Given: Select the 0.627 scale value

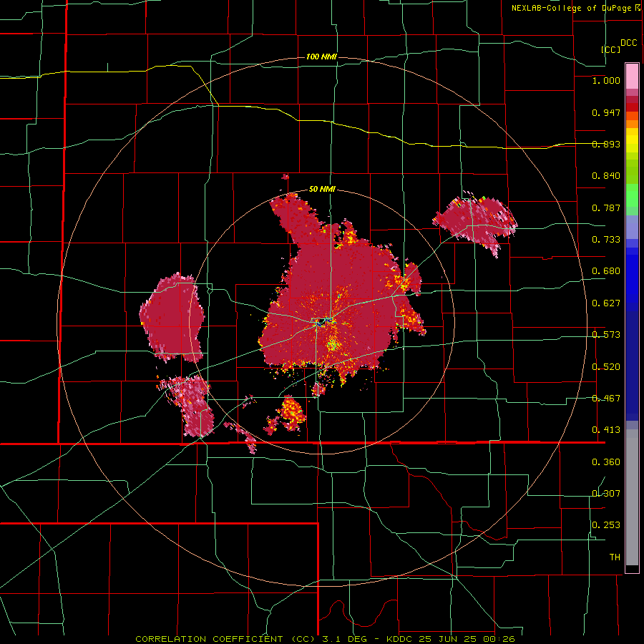Looking at the screenshot, I should pyautogui.click(x=606, y=303).
